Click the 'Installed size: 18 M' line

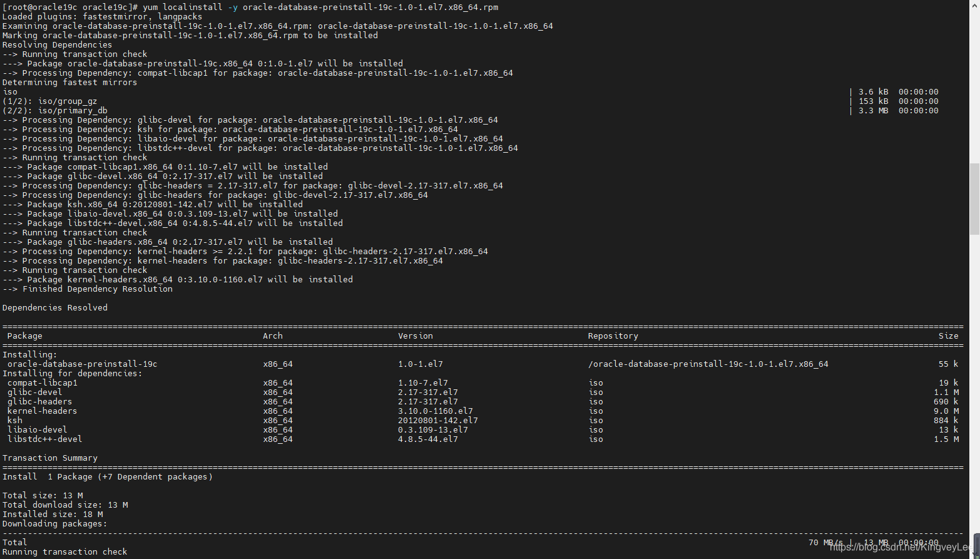(x=52, y=514)
